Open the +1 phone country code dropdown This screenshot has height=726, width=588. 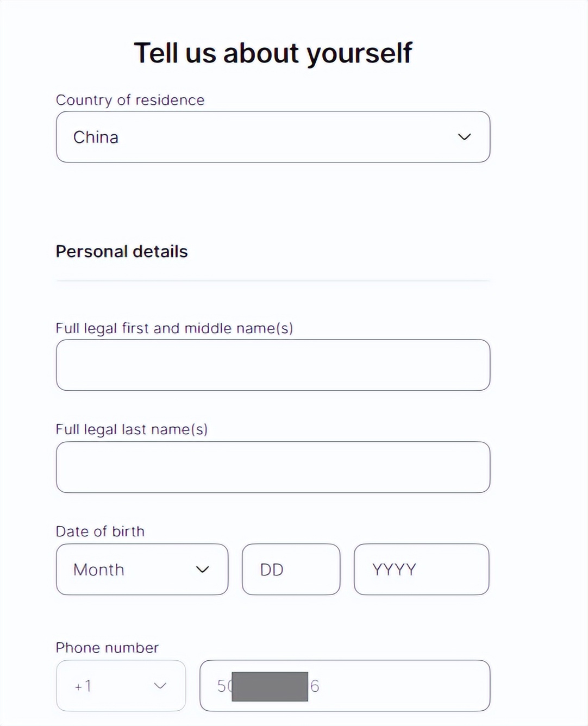tap(121, 686)
